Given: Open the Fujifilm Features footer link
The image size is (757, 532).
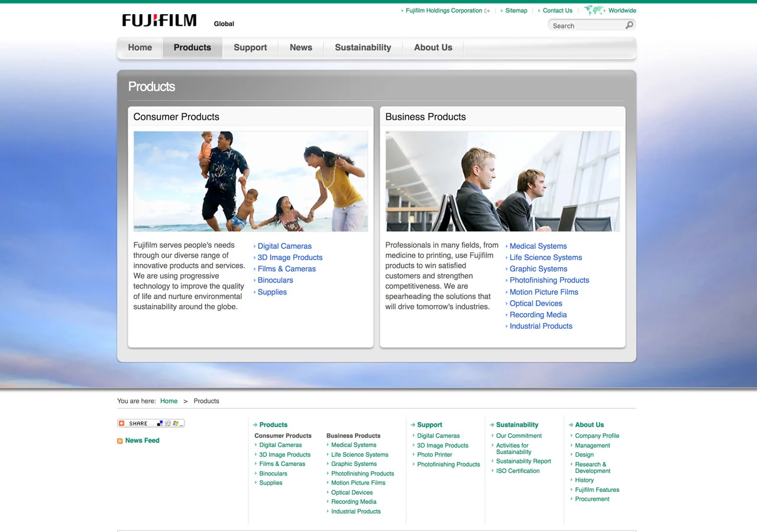Looking at the screenshot, I should tap(597, 489).
